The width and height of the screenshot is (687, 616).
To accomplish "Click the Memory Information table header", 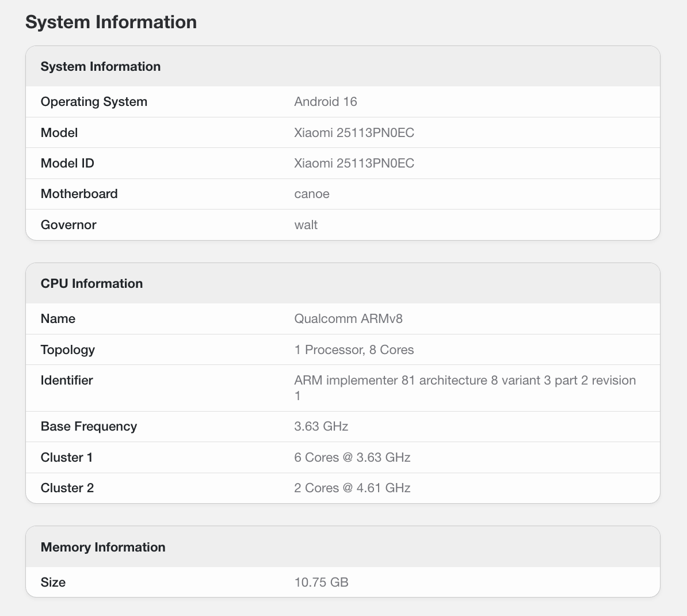I will click(x=103, y=547).
